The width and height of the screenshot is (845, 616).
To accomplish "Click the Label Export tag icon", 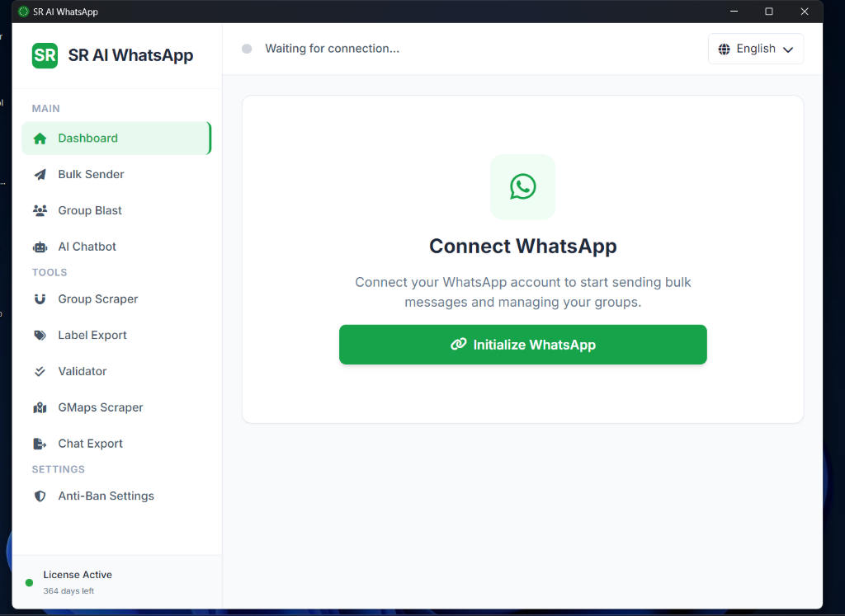I will point(40,336).
